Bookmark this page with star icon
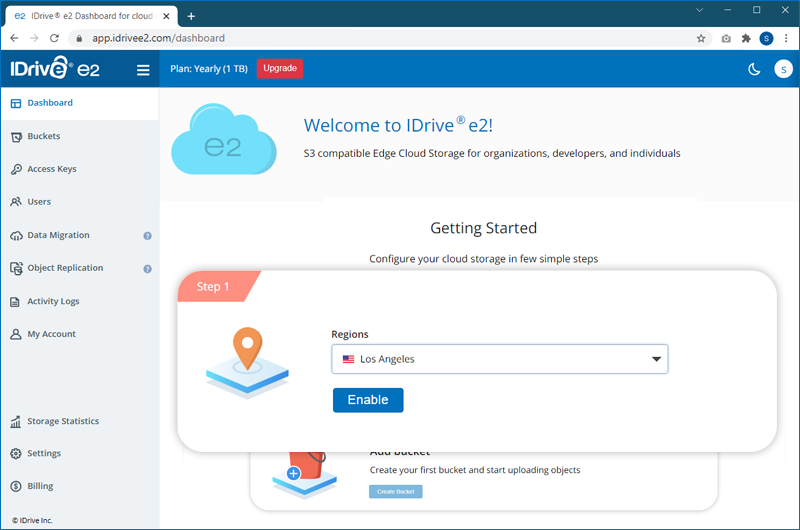This screenshot has width=800, height=530. coord(701,38)
